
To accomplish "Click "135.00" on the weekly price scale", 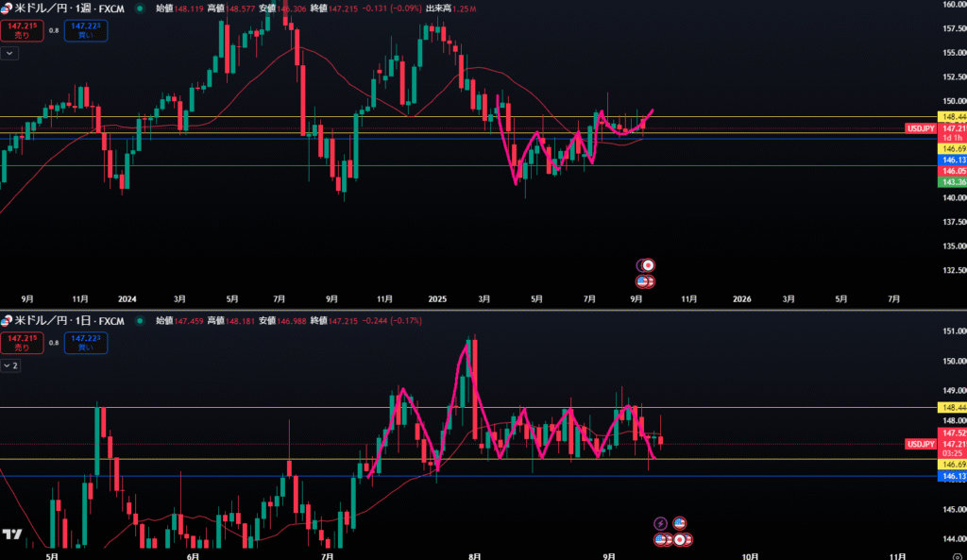I will click(x=954, y=246).
